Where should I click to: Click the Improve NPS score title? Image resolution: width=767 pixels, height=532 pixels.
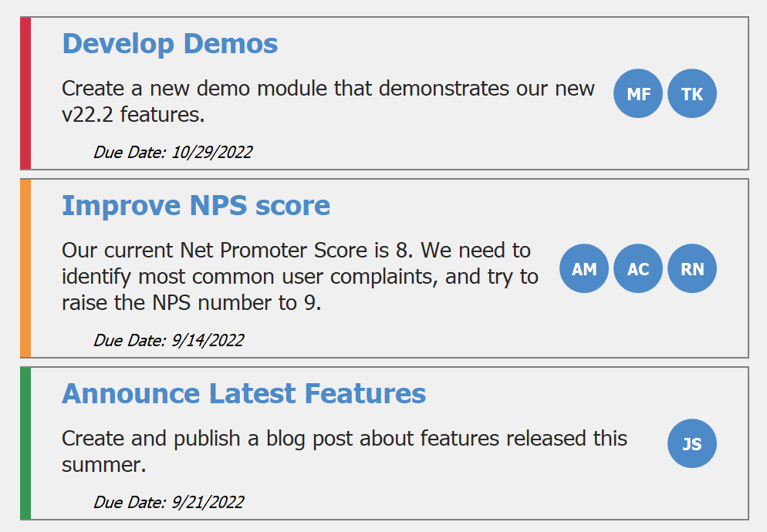[196, 206]
